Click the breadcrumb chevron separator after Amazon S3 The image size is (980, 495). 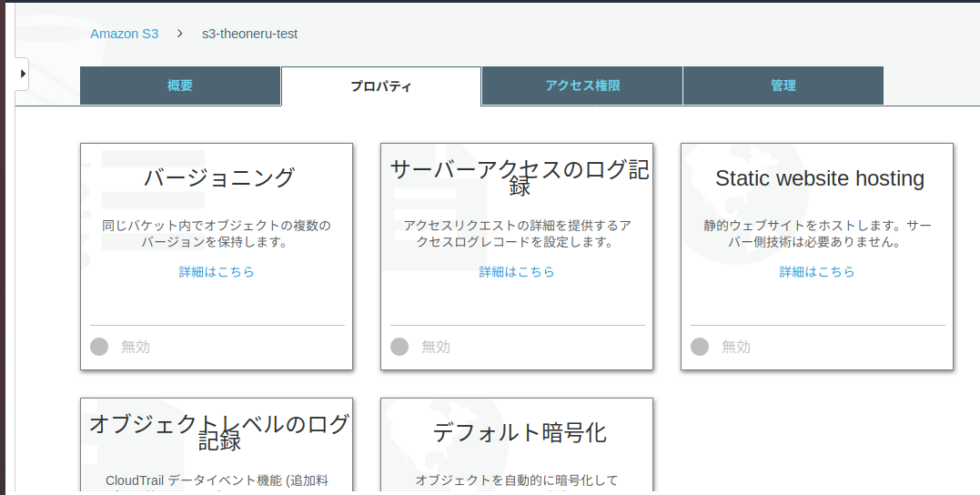tap(180, 34)
